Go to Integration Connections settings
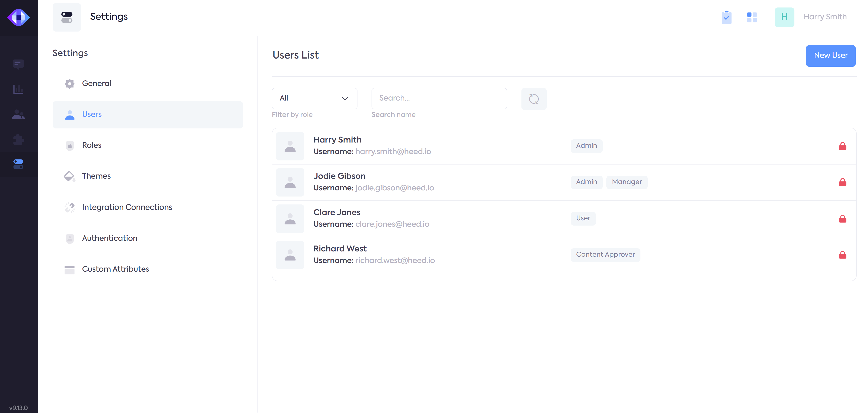The height and width of the screenshot is (413, 868). coord(127,207)
